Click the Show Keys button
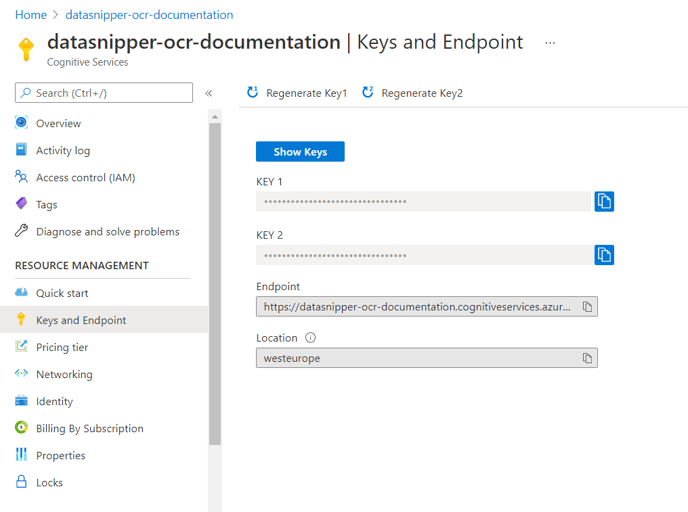 (x=300, y=151)
